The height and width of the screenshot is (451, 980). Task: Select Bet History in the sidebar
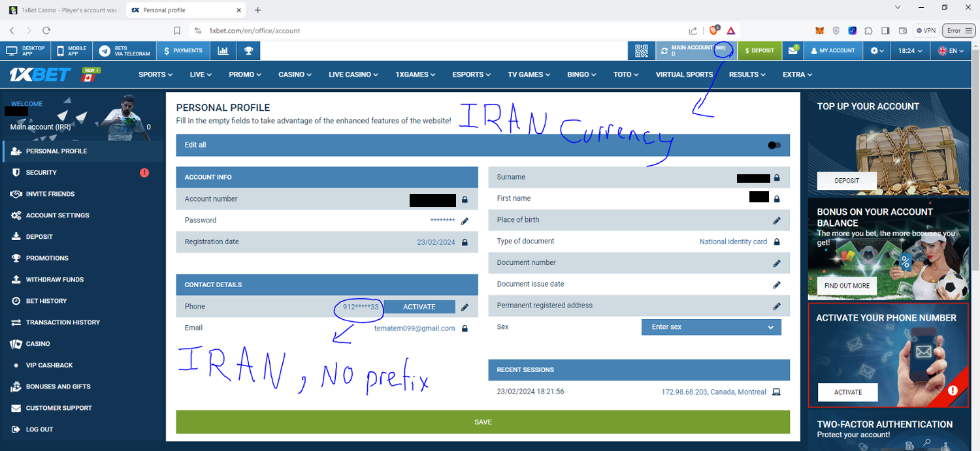[46, 301]
